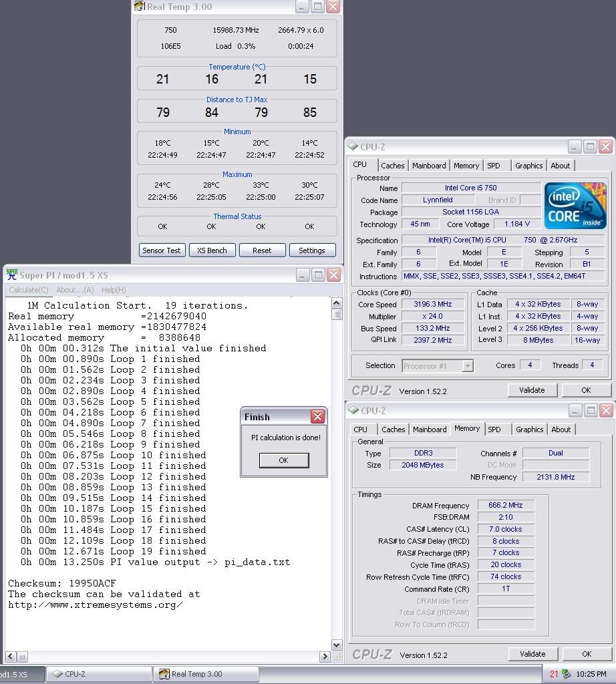Click the Intel Core i5 logo in CPU-Z

coord(575,206)
